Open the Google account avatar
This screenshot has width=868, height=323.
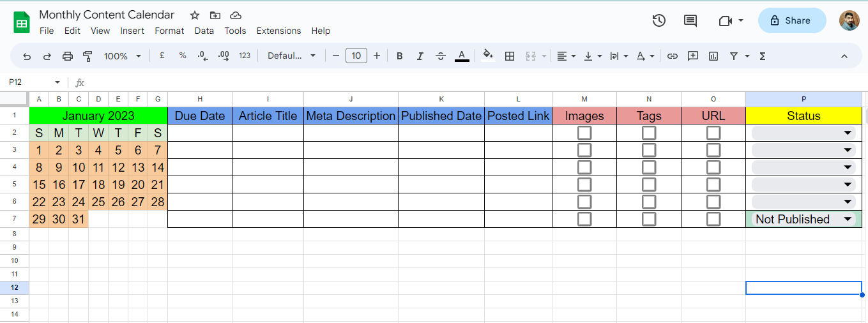pyautogui.click(x=849, y=20)
